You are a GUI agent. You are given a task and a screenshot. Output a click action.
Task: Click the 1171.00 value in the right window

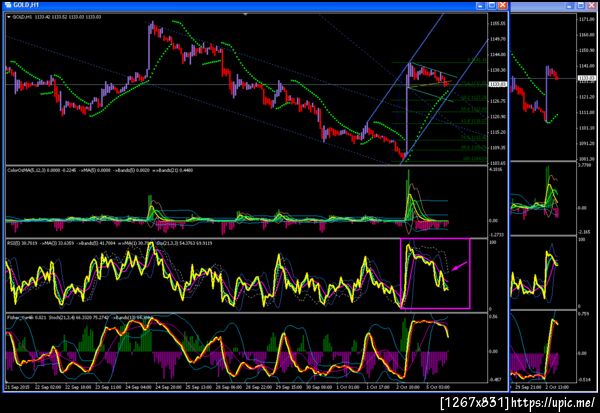587,19
